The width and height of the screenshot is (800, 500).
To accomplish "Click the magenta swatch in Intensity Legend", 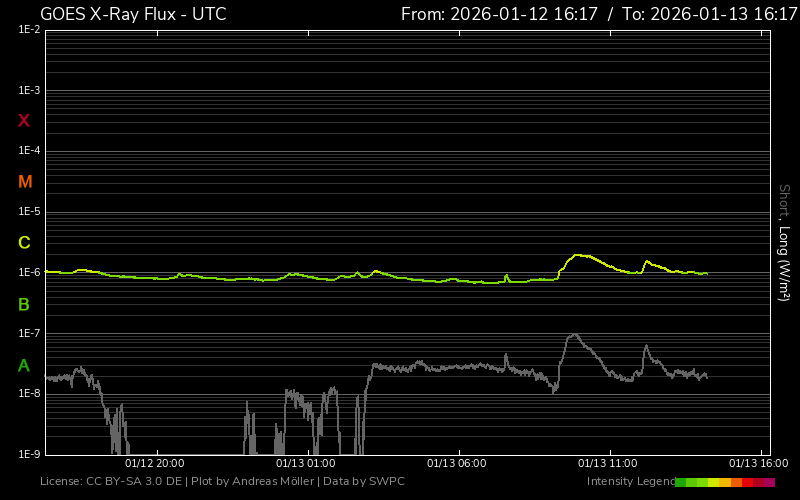I will pos(769,482).
